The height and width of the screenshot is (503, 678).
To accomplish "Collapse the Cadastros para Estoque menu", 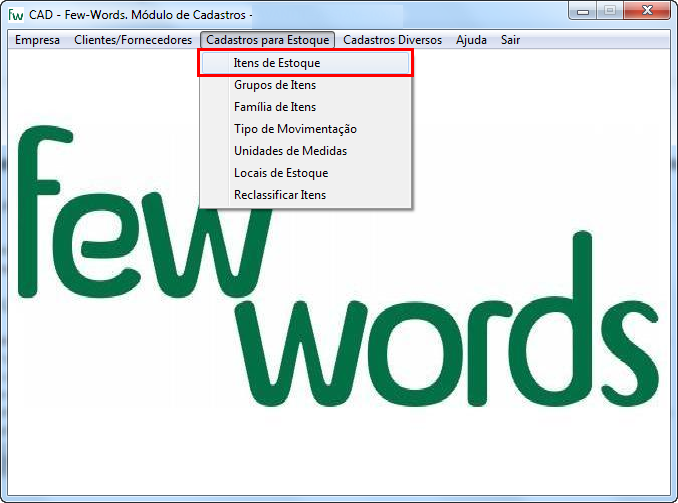I will click(267, 40).
